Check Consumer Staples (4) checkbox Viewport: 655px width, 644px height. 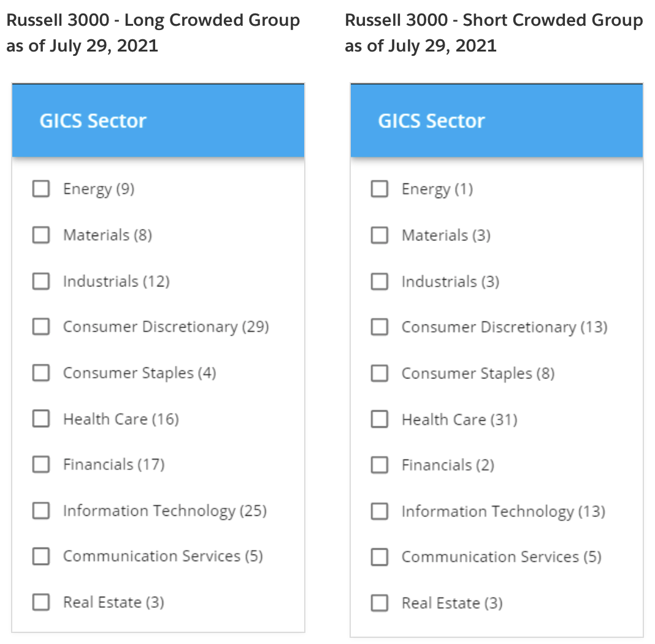coord(41,373)
